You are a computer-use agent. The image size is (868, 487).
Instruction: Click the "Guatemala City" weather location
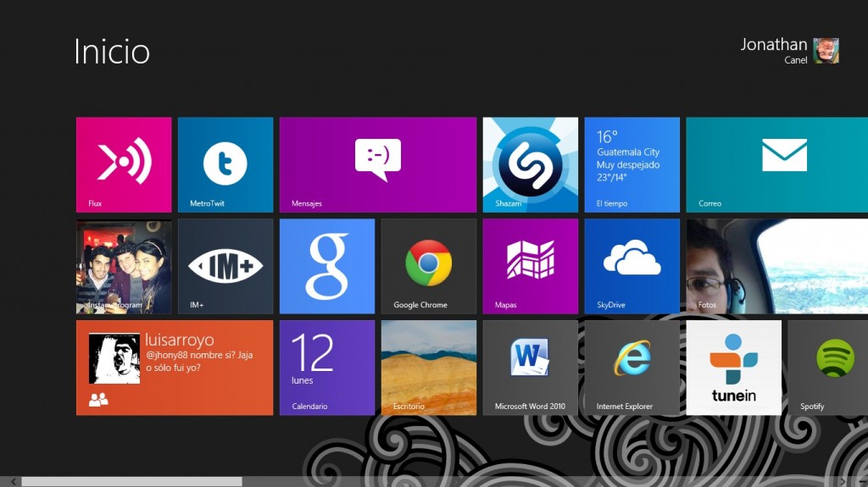[x=628, y=152]
